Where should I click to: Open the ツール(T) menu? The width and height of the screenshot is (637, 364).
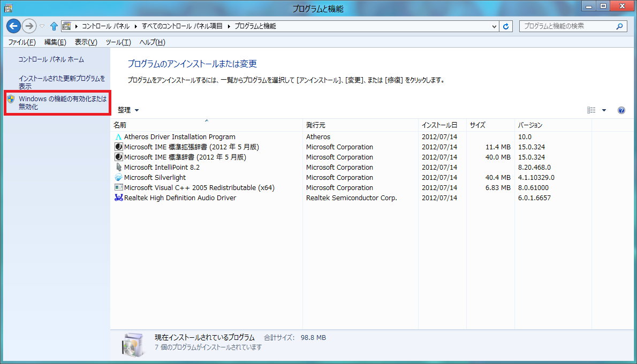point(118,42)
